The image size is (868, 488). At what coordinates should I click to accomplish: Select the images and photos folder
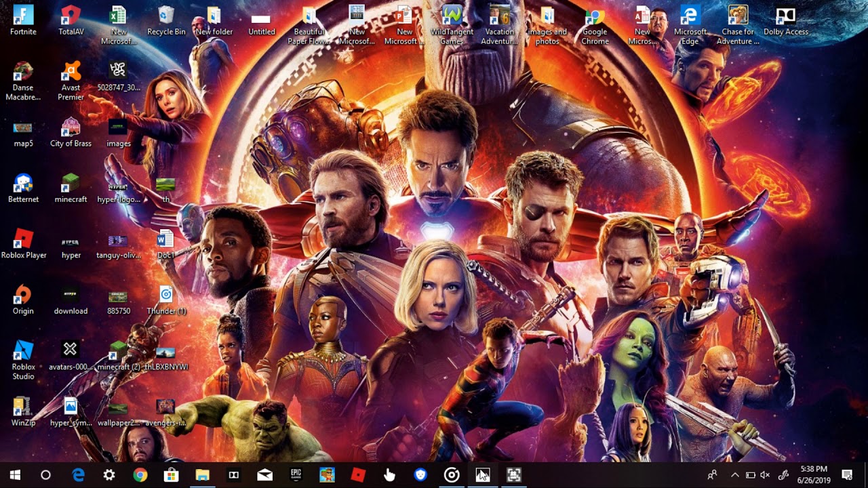click(547, 25)
